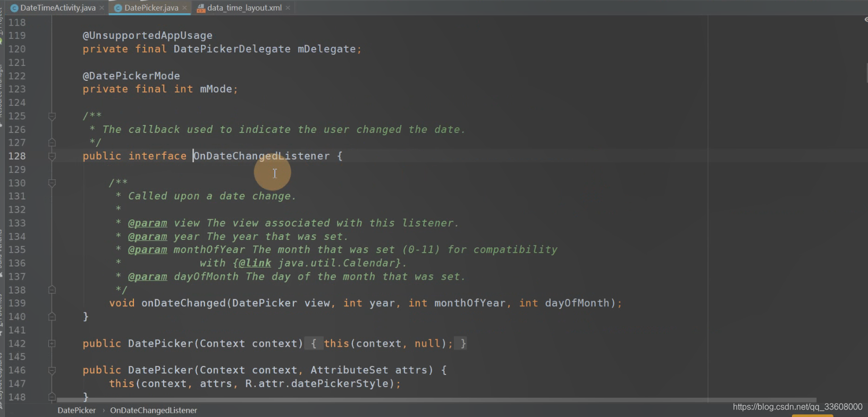Click the DatePicker breadcrumb
Image resolution: width=868 pixels, height=417 pixels.
(x=77, y=411)
